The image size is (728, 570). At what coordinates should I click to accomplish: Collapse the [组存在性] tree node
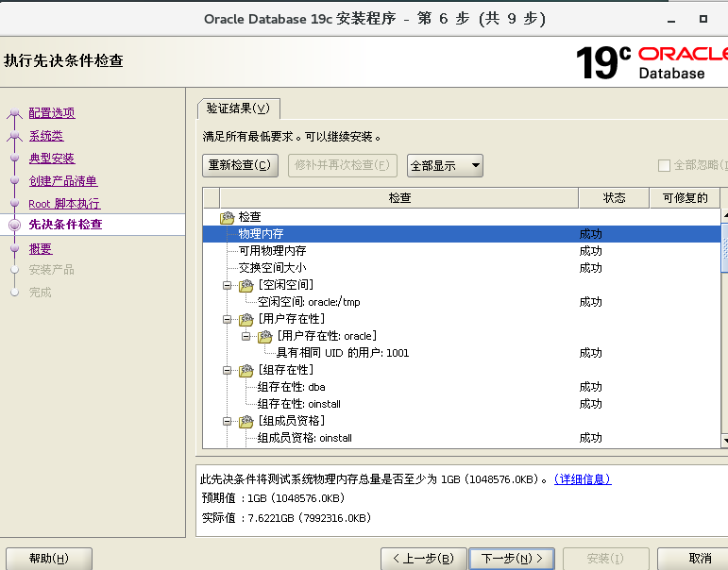click(x=227, y=370)
